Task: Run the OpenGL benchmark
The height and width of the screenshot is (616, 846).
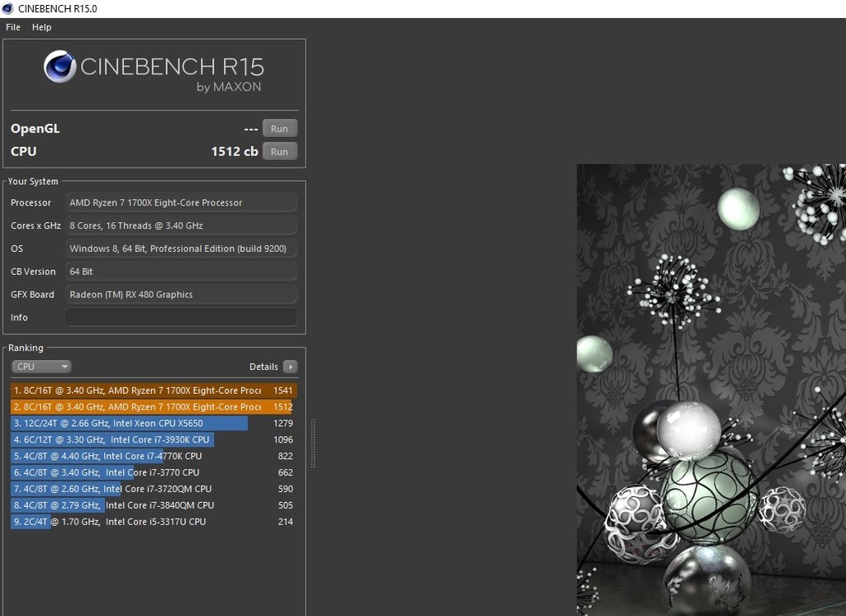Action: click(x=279, y=129)
